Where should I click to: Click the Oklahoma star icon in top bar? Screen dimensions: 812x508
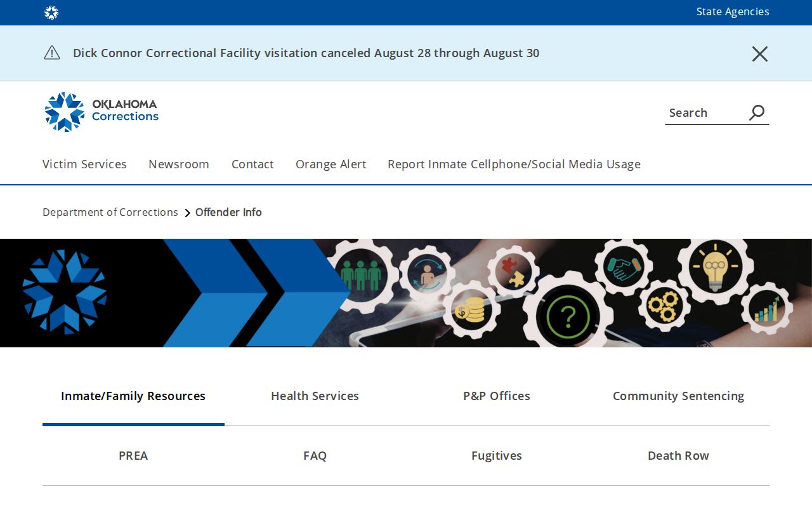[51, 13]
